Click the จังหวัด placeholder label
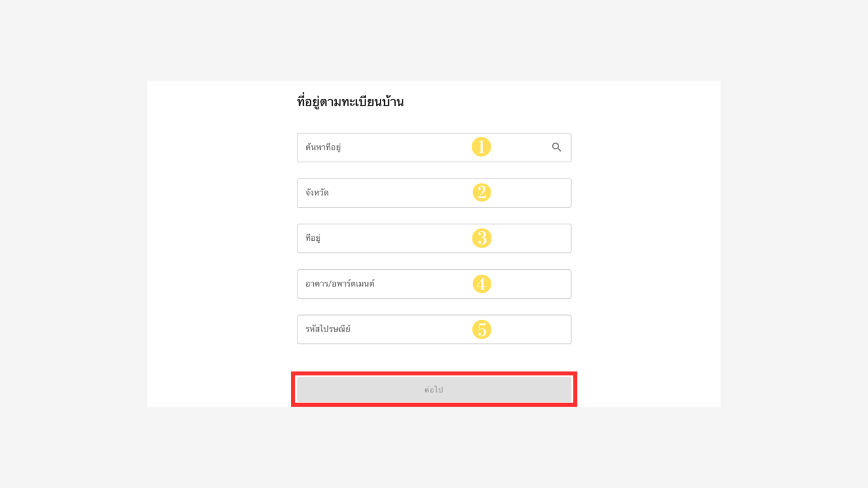 coord(317,192)
